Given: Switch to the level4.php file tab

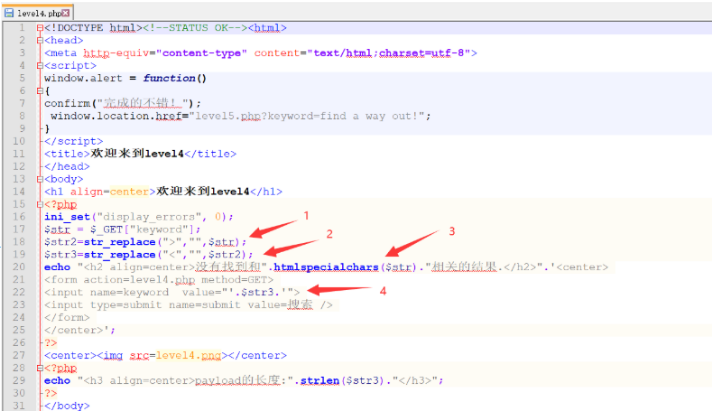Looking at the screenshot, I should [x=38, y=13].
